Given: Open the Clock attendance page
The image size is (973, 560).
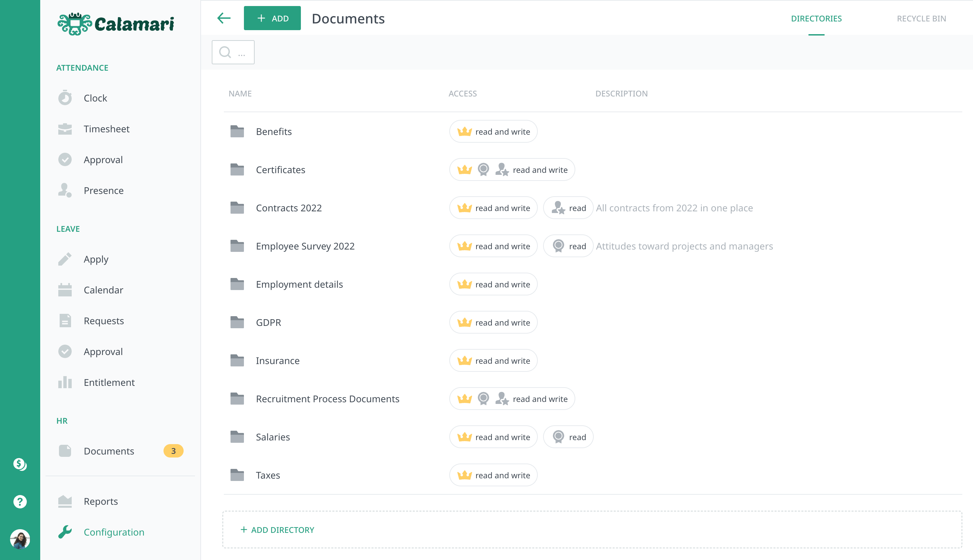Looking at the screenshot, I should point(95,98).
